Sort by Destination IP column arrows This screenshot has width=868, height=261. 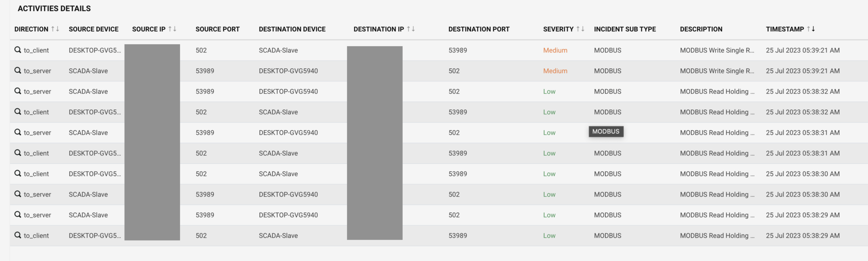(x=411, y=29)
